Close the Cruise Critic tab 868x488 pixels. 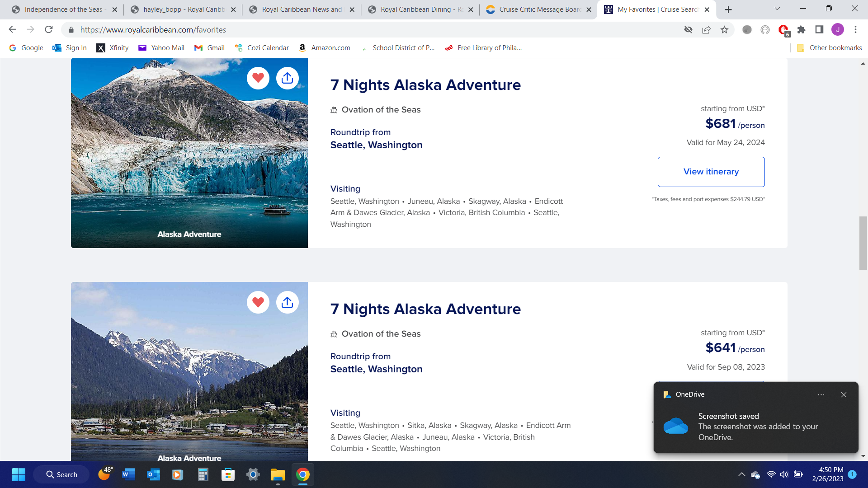coord(589,9)
